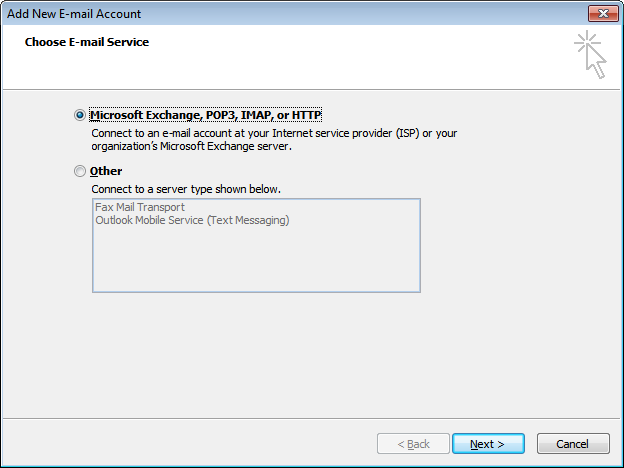
Task: Close the Add New E-mail Account window
Action: tap(603, 14)
